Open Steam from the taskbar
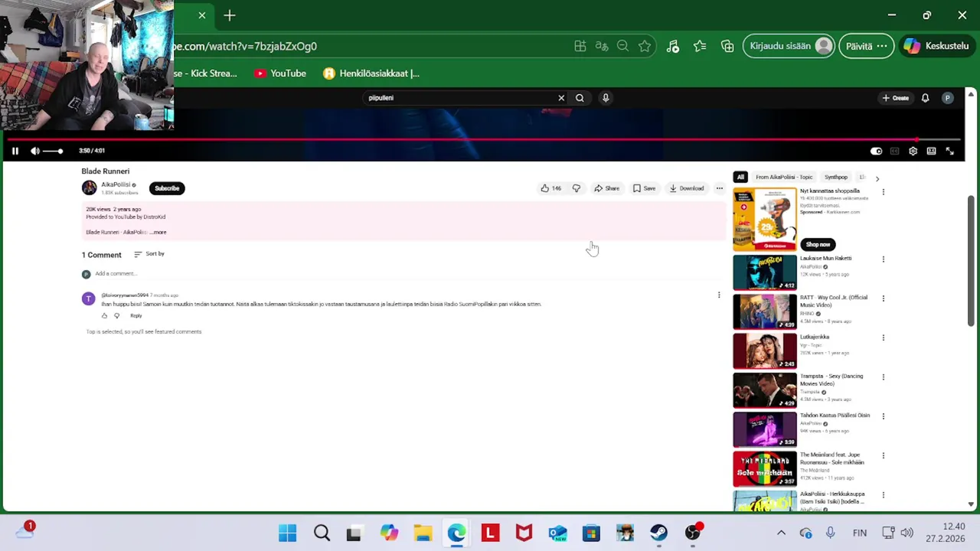980x551 pixels. 659,533
